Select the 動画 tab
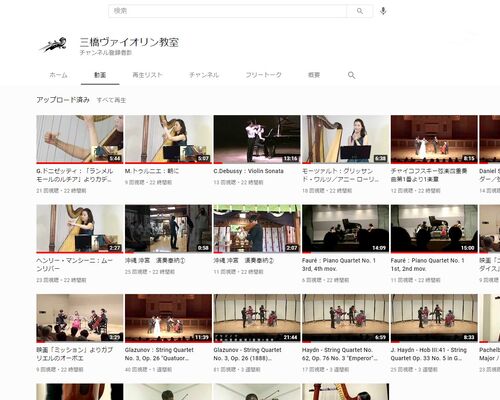 [x=100, y=75]
